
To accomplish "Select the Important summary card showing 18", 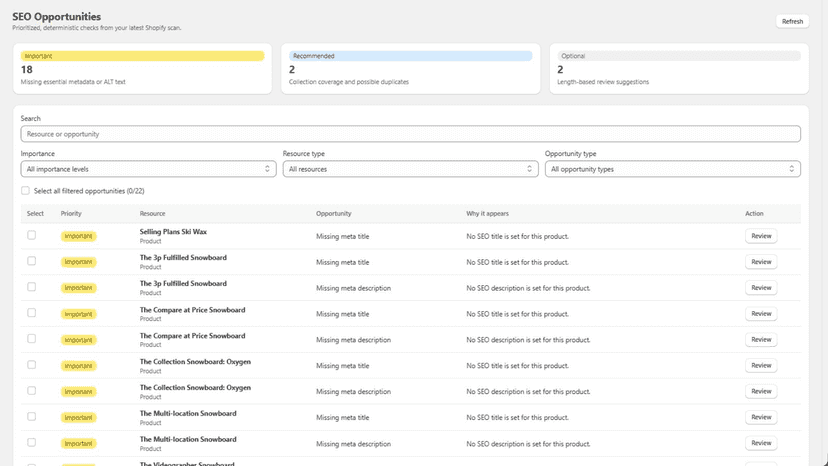I will click(x=143, y=69).
